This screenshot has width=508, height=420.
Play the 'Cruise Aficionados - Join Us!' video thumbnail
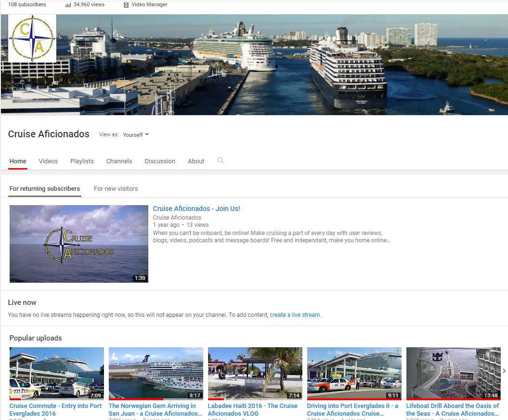pyautogui.click(x=78, y=244)
